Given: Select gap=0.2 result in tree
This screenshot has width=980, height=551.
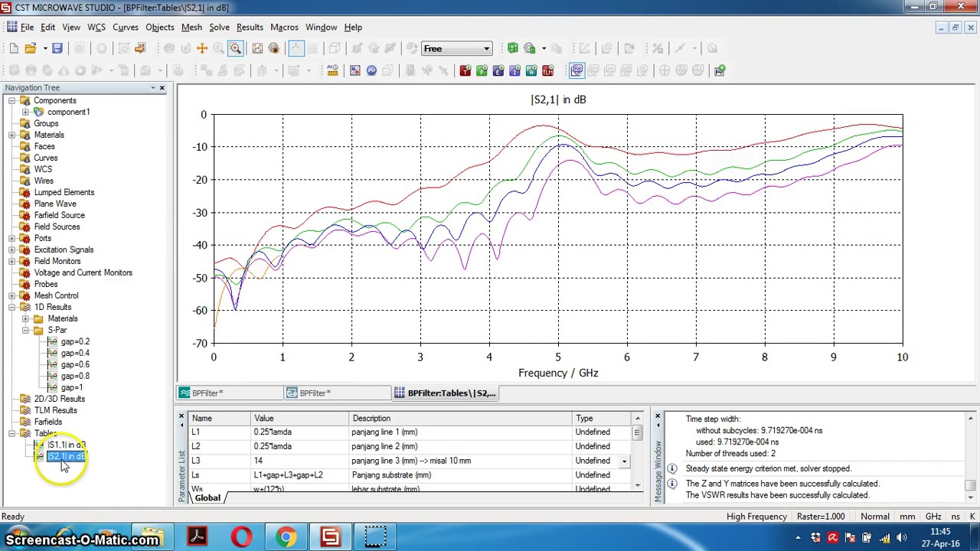Looking at the screenshot, I should point(74,341).
